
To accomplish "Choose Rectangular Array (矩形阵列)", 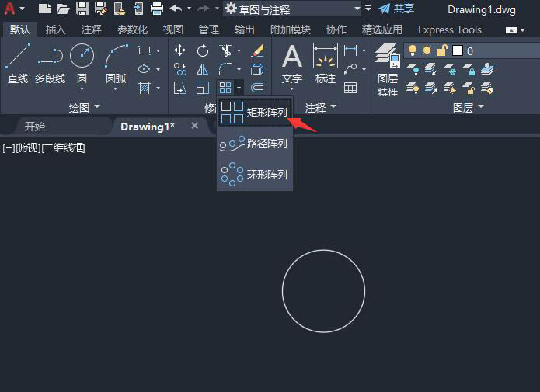I will (255, 113).
